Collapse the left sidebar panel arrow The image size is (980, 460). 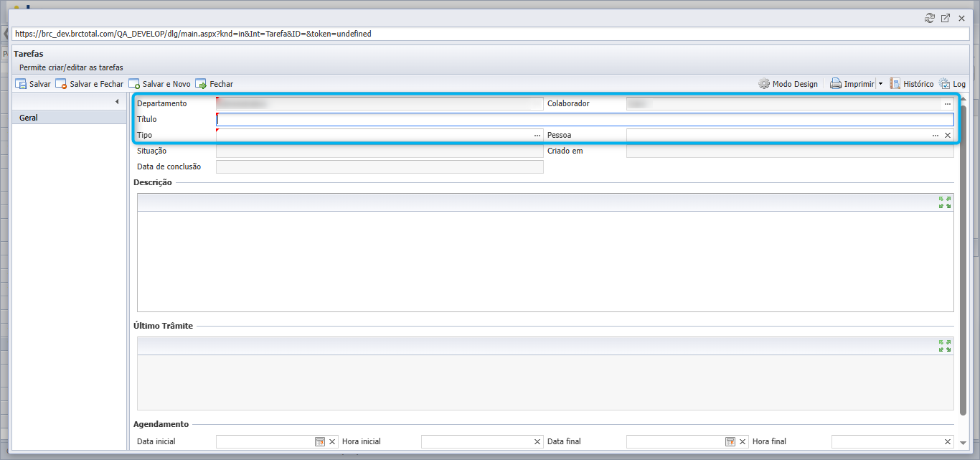pyautogui.click(x=117, y=103)
